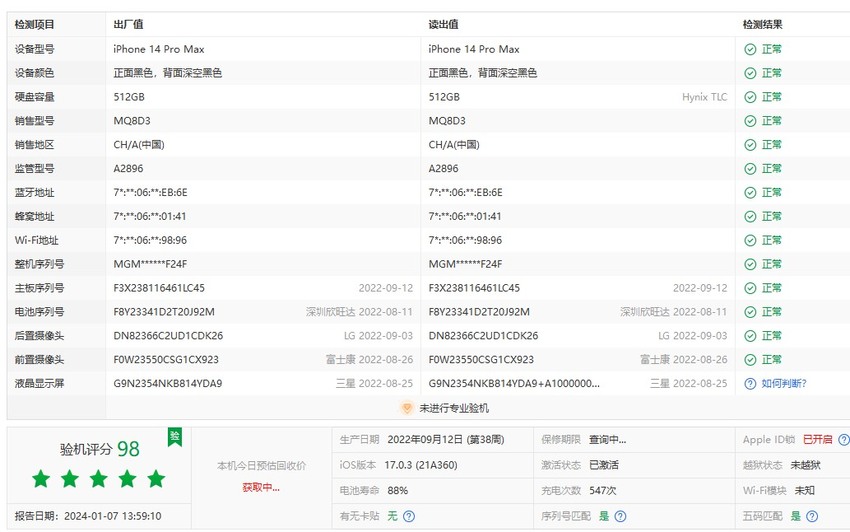
Task: Click the Wi-Fi模块 value 未知
Action: [x=804, y=490]
